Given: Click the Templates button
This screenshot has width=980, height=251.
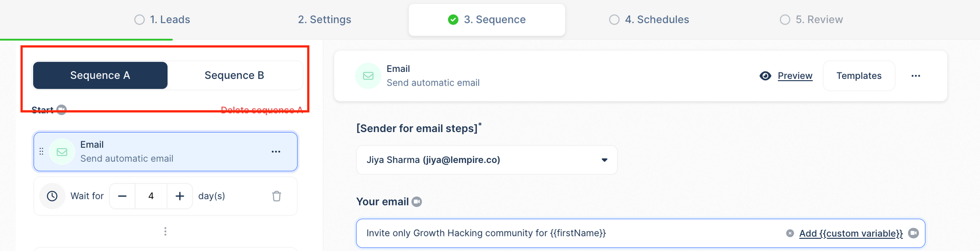Looking at the screenshot, I should click(x=858, y=76).
